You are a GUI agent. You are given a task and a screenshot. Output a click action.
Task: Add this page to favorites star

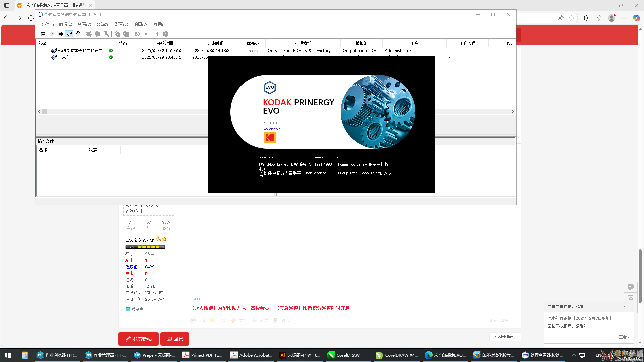point(572,18)
